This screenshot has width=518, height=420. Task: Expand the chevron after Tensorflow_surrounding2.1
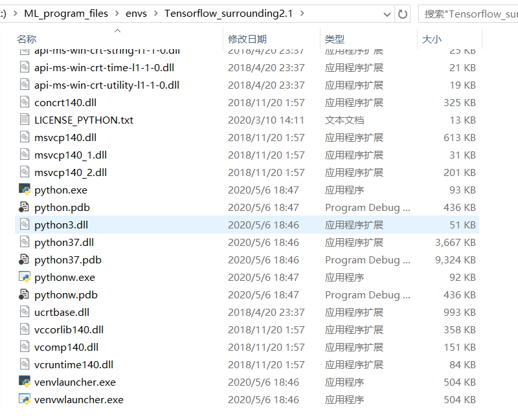[302, 14]
